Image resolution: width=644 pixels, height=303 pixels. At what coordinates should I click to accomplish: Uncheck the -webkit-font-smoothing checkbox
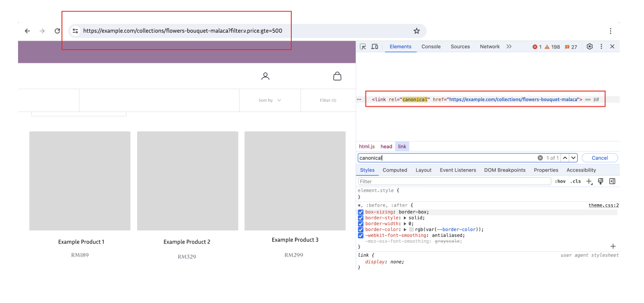(361, 236)
